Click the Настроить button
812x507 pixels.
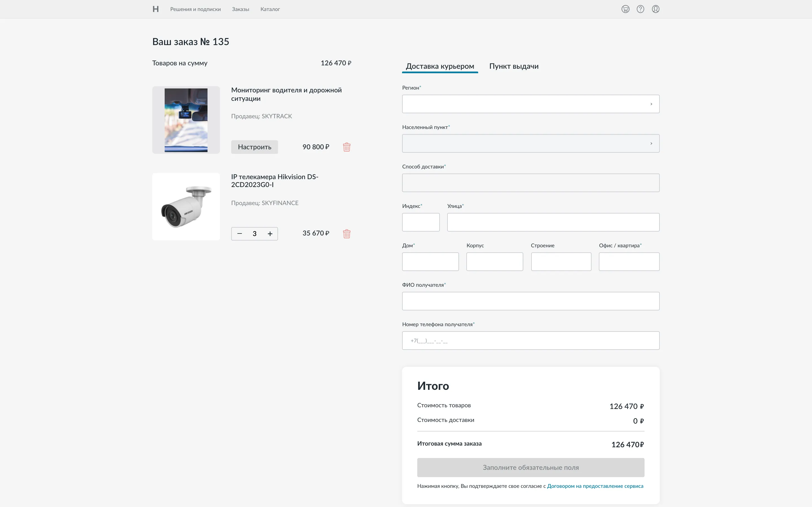(x=254, y=147)
